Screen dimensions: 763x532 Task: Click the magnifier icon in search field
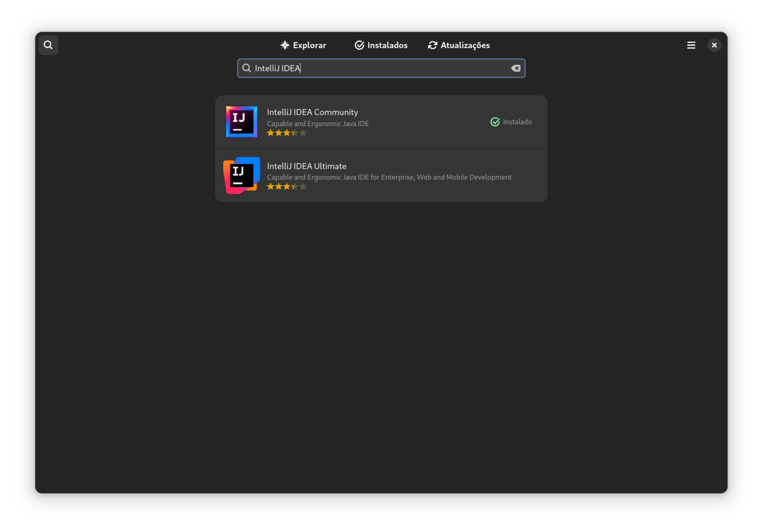pyautogui.click(x=246, y=68)
